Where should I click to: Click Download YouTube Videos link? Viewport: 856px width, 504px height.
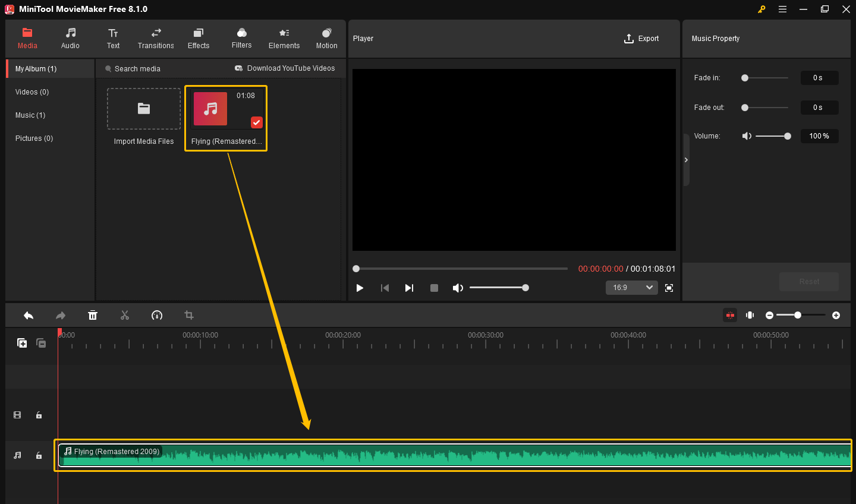click(285, 68)
